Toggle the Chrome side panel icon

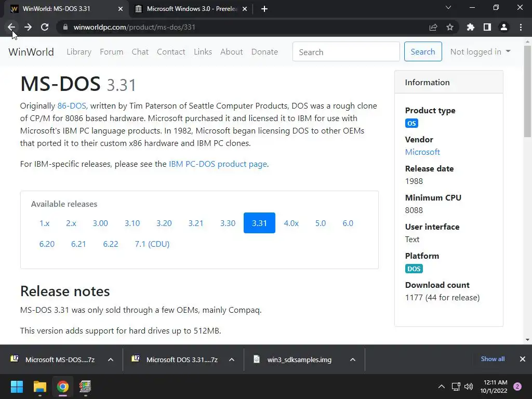[487, 27]
